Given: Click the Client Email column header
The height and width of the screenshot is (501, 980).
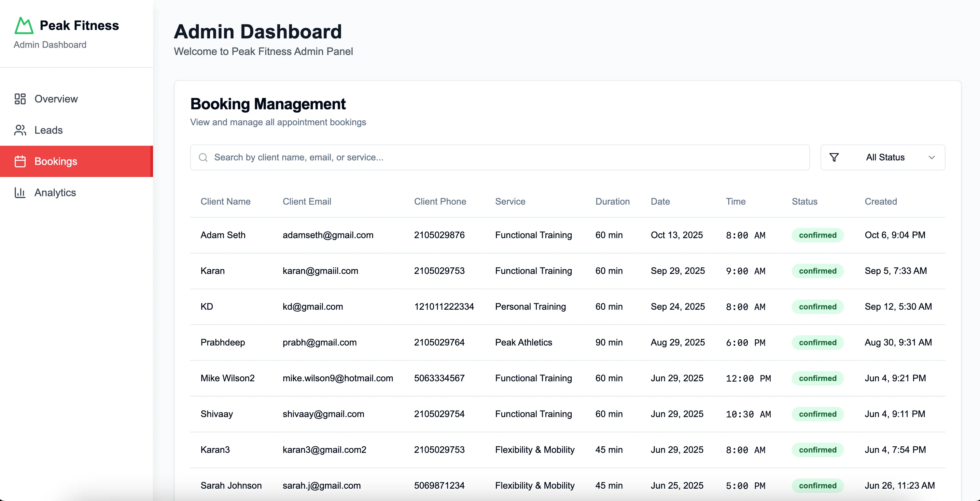Looking at the screenshot, I should [307, 201].
